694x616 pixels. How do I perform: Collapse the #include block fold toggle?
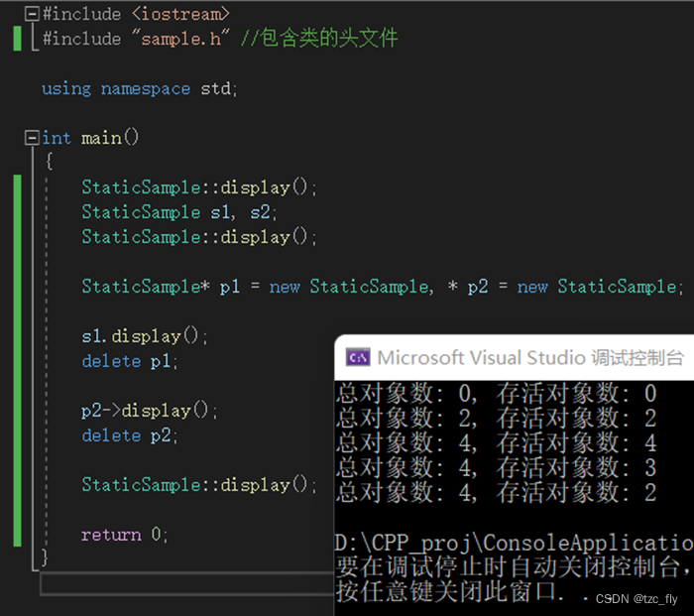pos(32,14)
